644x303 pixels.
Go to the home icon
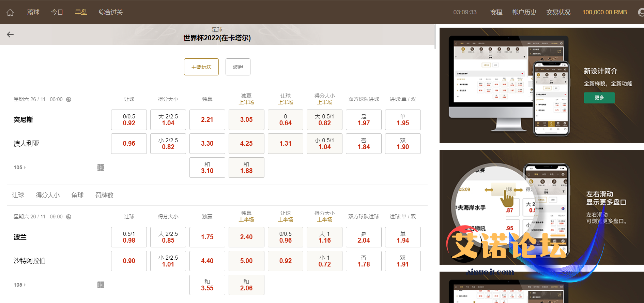pyautogui.click(x=10, y=12)
